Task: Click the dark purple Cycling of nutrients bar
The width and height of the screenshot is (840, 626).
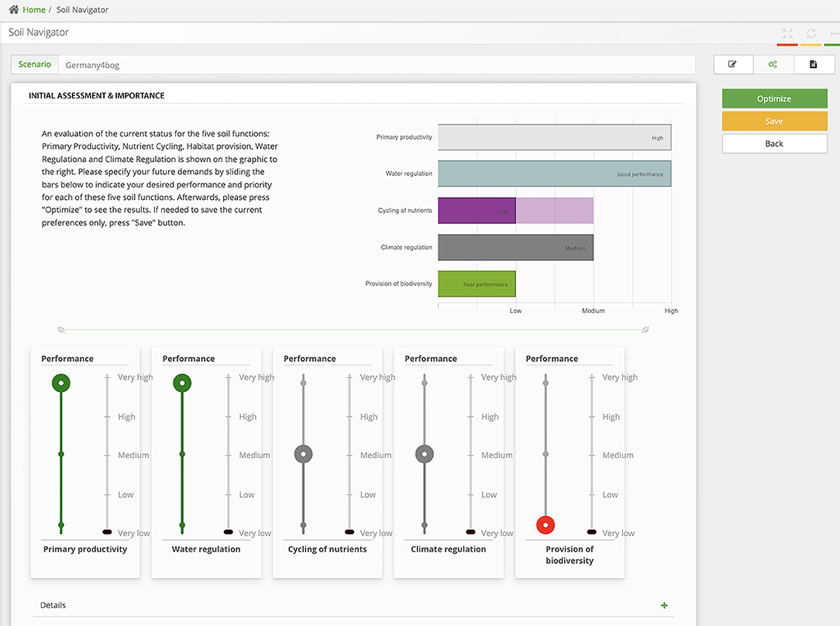Action: [477, 211]
